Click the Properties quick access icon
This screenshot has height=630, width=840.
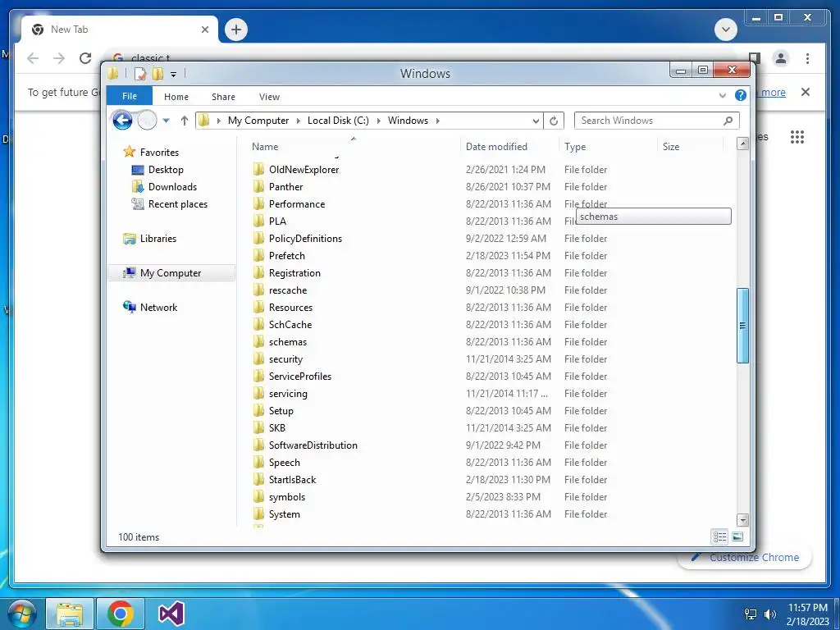(139, 73)
